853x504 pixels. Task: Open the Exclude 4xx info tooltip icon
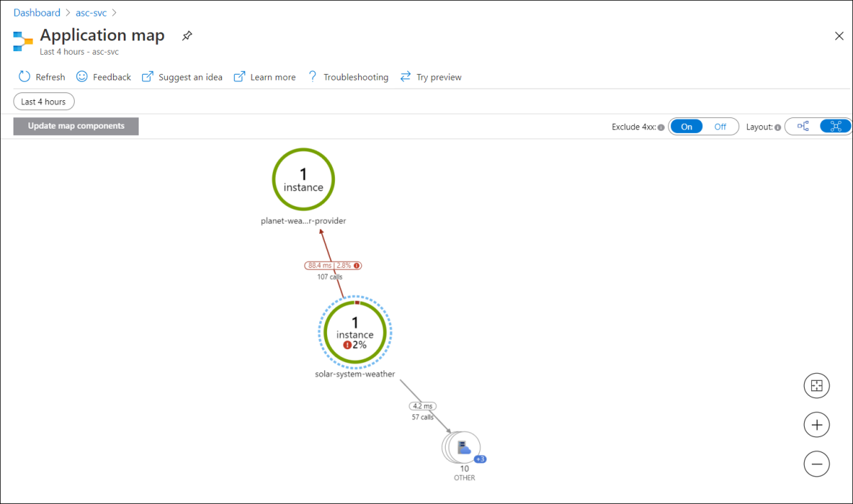pyautogui.click(x=661, y=127)
